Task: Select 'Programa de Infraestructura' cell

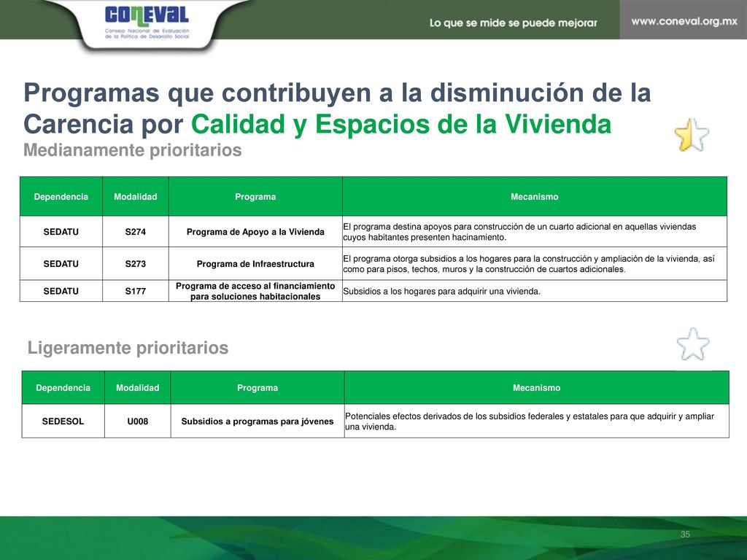Action: tap(255, 264)
